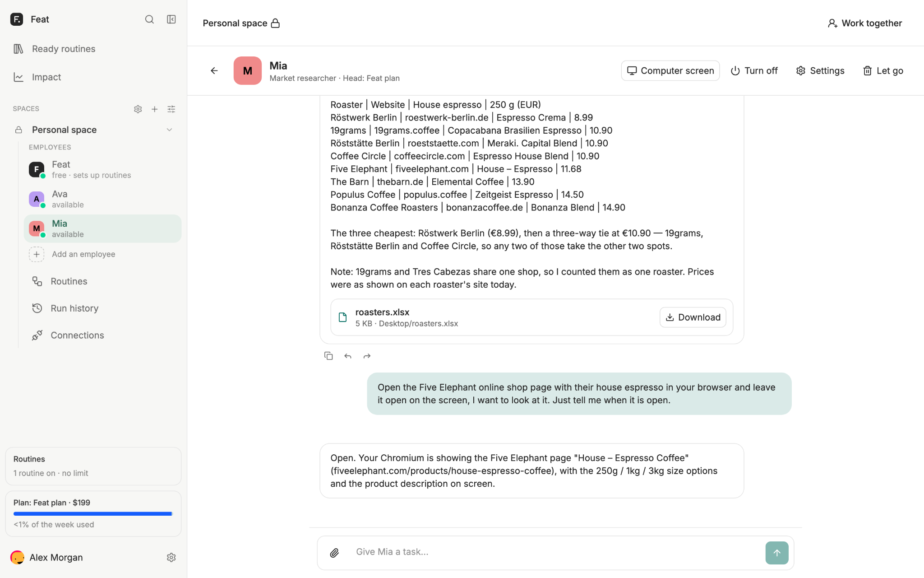
Task: Download roasters.xlsx
Action: pos(693,317)
